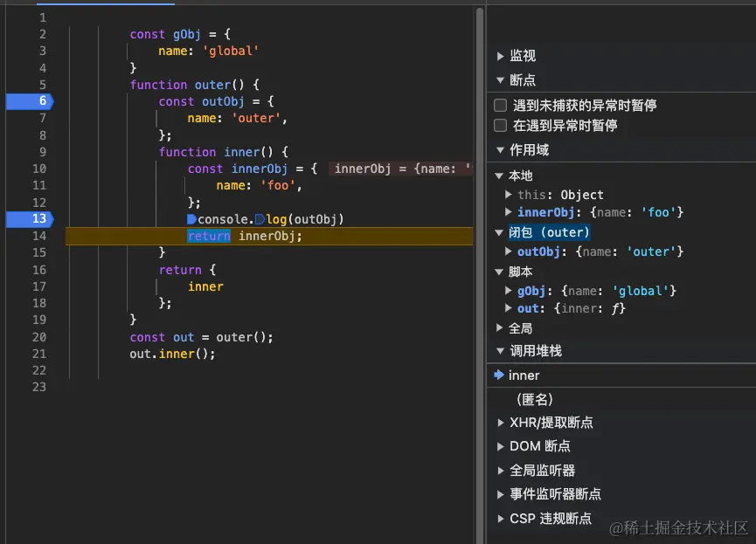The image size is (756, 544).
Task: Click the expander icon beside outObj
Action: [x=507, y=251]
